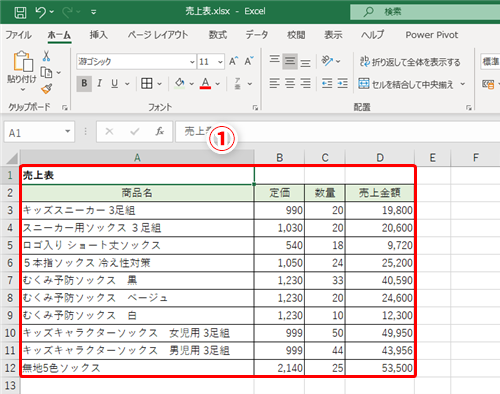Open the Power Pivot tab
The width and height of the screenshot is (500, 394).
432,35
